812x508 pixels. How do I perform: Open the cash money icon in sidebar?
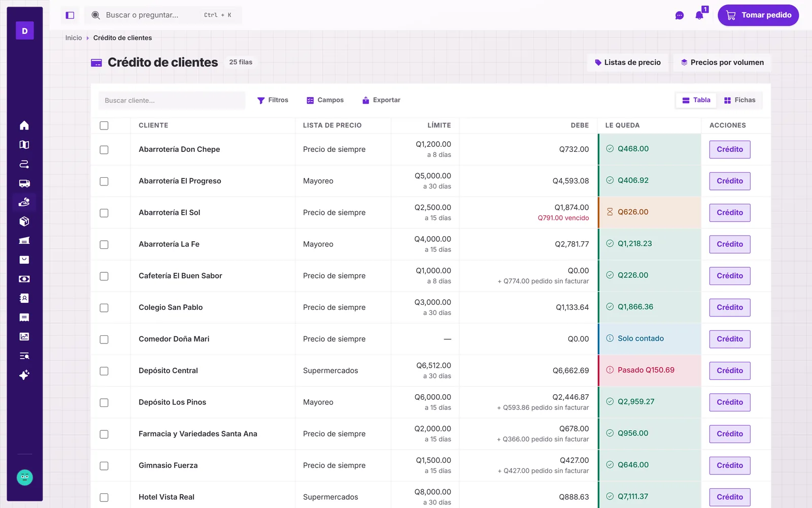(x=24, y=279)
